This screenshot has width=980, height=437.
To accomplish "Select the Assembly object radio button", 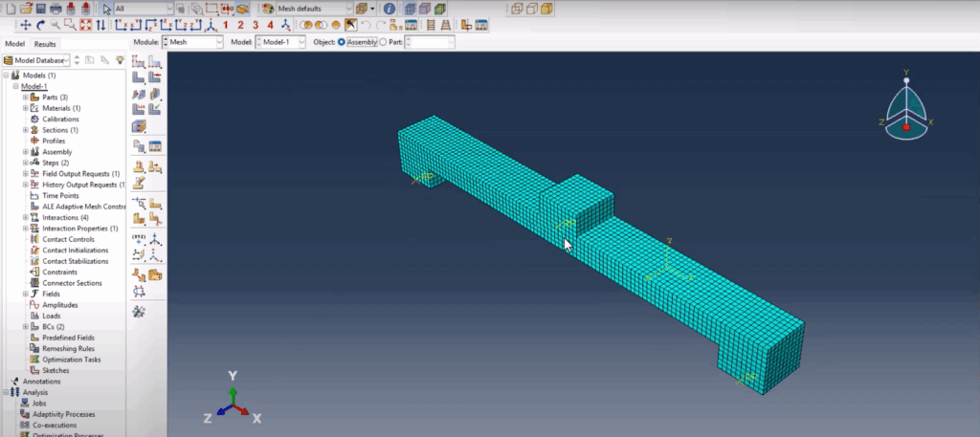I will coord(342,42).
